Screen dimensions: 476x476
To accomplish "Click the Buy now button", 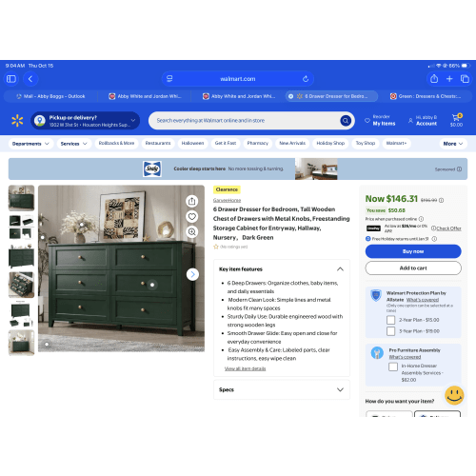I will [x=413, y=251].
